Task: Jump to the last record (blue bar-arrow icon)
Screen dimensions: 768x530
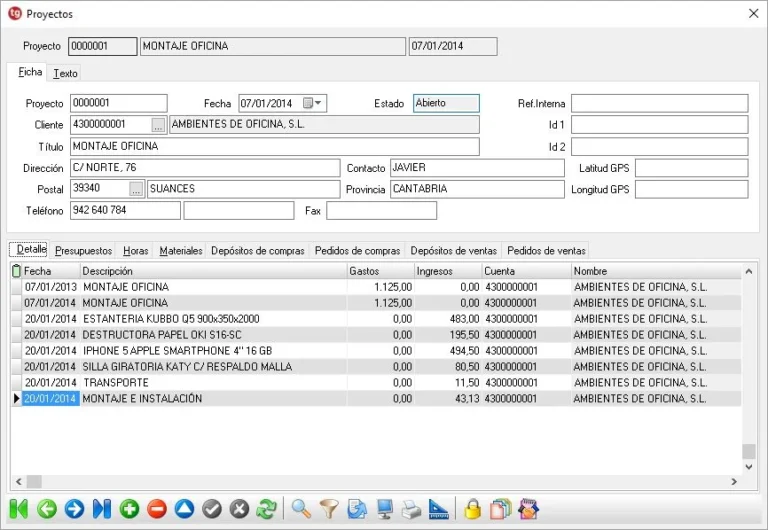Action: 102,509
